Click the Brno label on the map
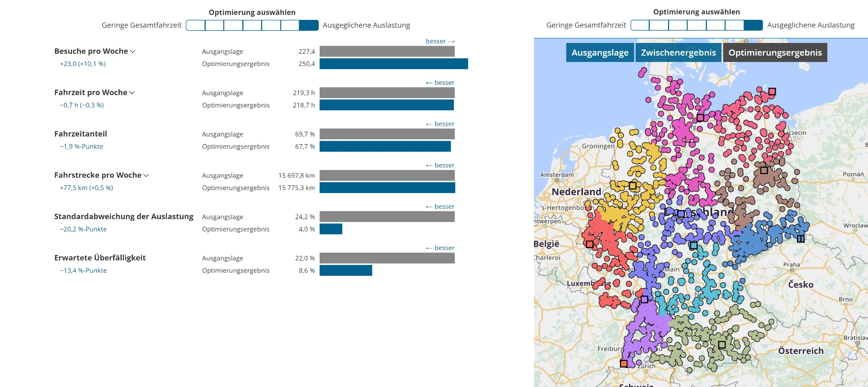The width and height of the screenshot is (868, 387). point(845,299)
